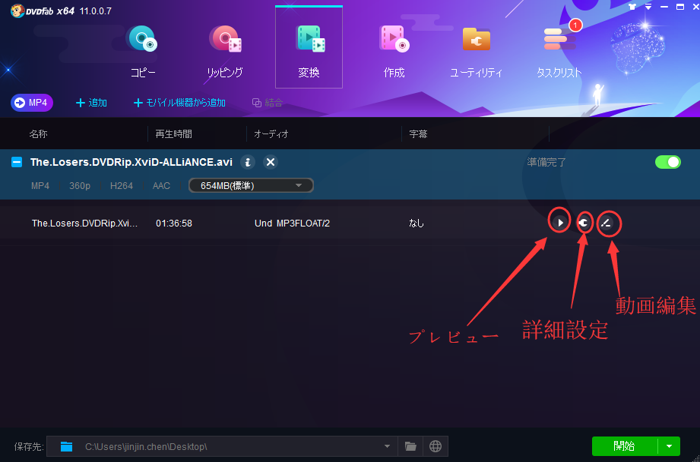Click the Und MP3FLOAT/2 audio entry
The width and height of the screenshot is (700, 462).
coord(292,223)
